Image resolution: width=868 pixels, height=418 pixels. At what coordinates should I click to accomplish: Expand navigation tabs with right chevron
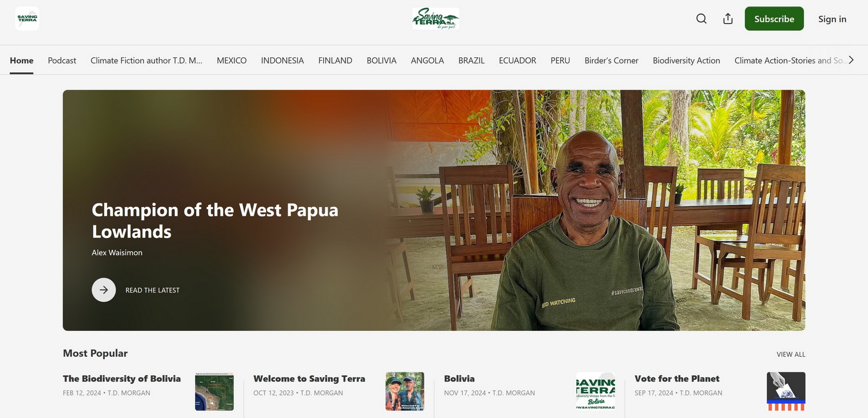pos(851,60)
